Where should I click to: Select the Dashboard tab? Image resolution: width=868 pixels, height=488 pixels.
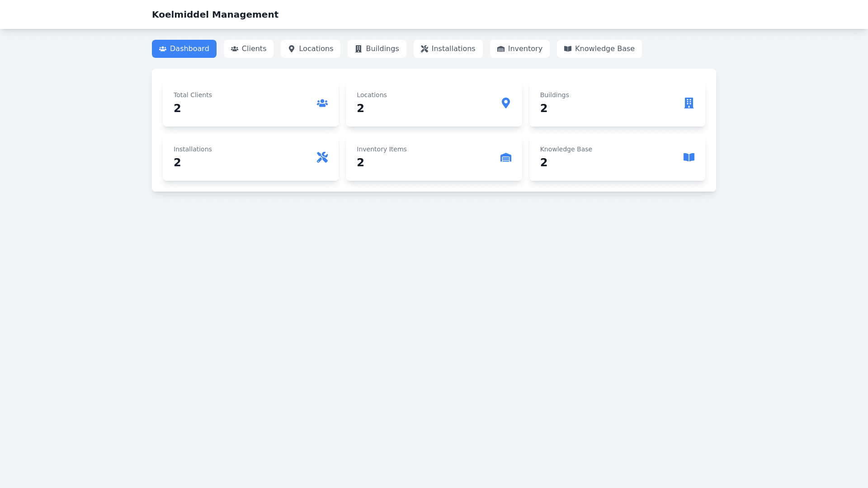coord(184,49)
